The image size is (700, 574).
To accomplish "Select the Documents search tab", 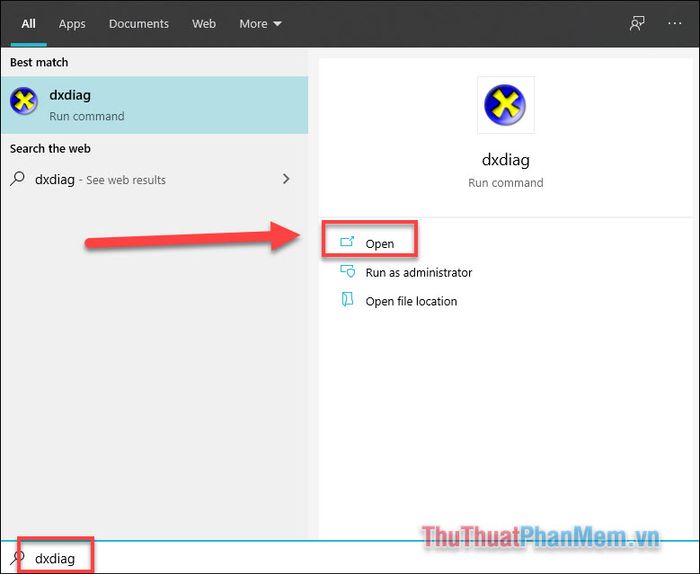I will click(139, 24).
